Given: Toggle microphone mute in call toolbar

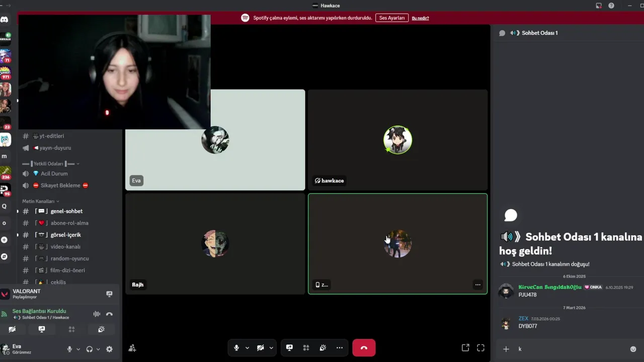Looking at the screenshot, I should coord(236,347).
